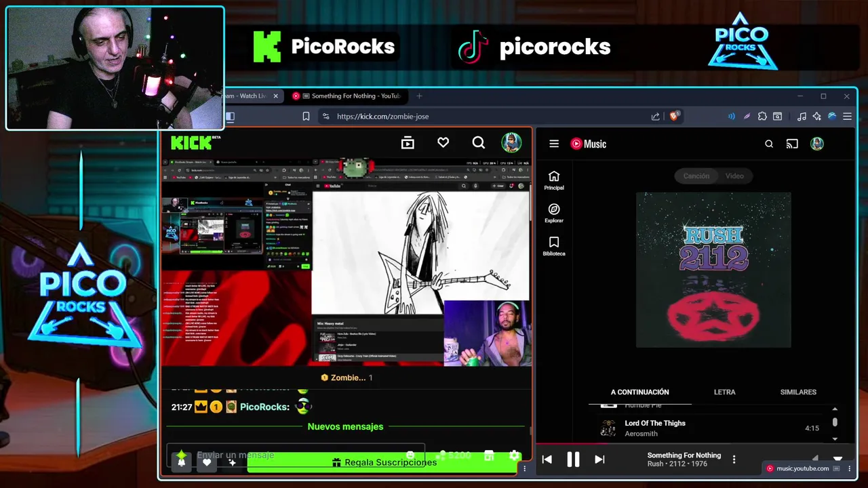868x488 pixels.
Task: Click PicoRocks username in 21:27 message
Action: point(264,407)
